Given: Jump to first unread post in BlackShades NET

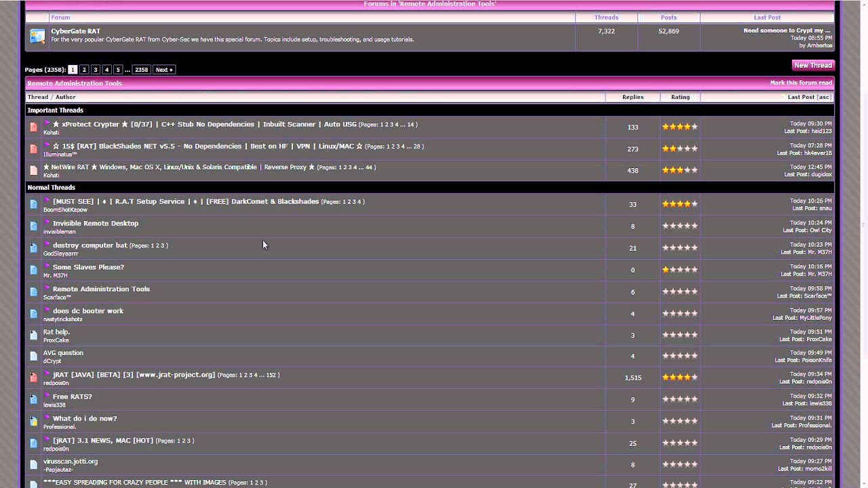Looking at the screenshot, I should click(47, 146).
